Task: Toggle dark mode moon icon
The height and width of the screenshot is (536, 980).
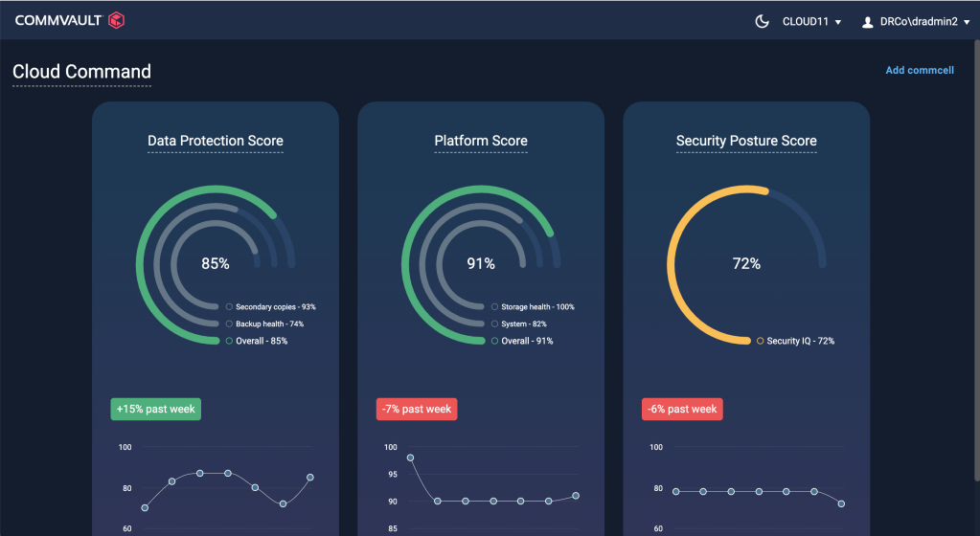Action: point(763,21)
